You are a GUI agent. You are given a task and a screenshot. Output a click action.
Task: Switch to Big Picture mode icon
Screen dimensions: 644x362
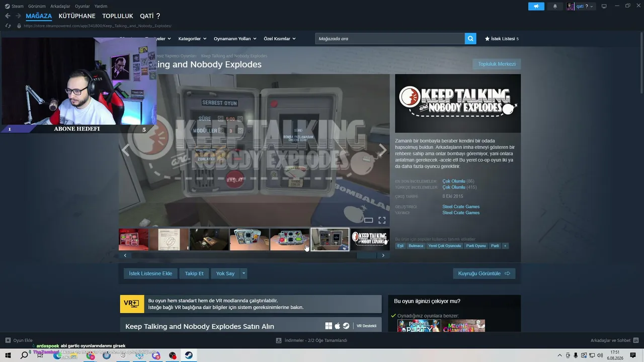coord(604,6)
